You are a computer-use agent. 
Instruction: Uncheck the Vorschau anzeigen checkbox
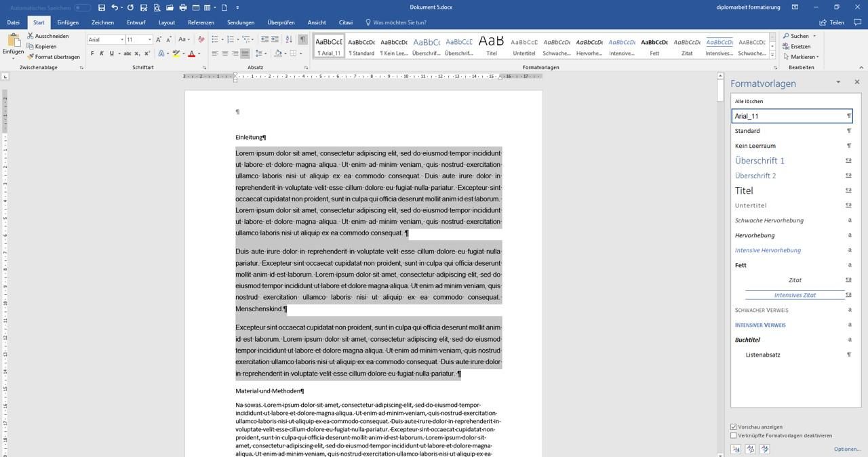pyautogui.click(x=734, y=427)
